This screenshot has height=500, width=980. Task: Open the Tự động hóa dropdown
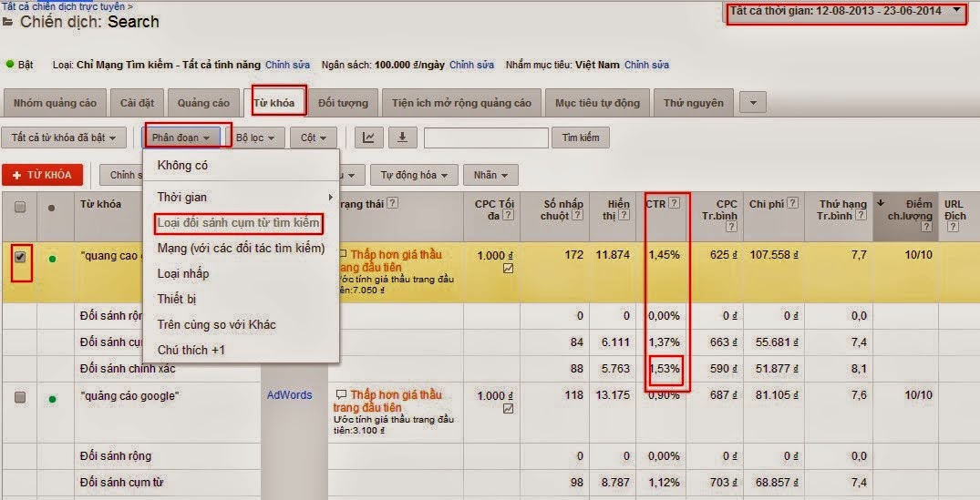tap(414, 176)
